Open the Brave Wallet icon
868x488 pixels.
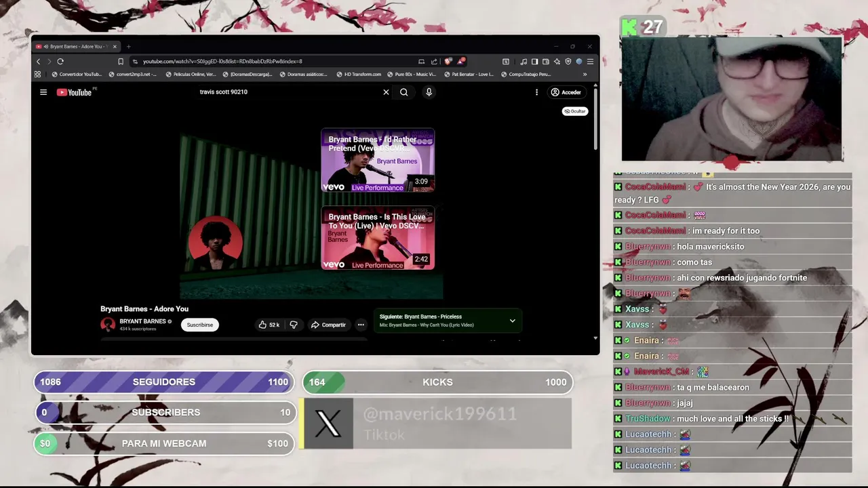click(x=545, y=61)
